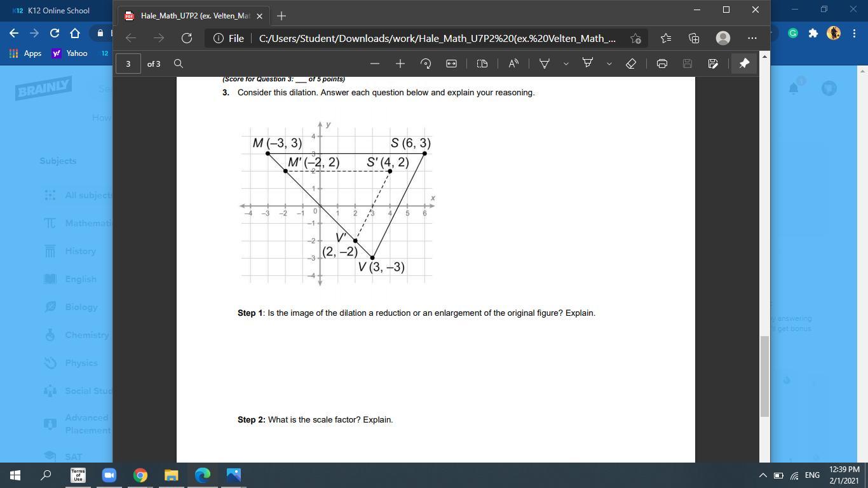The height and width of the screenshot is (488, 868).
Task: Go to Chrome home page
Action: 75,33
